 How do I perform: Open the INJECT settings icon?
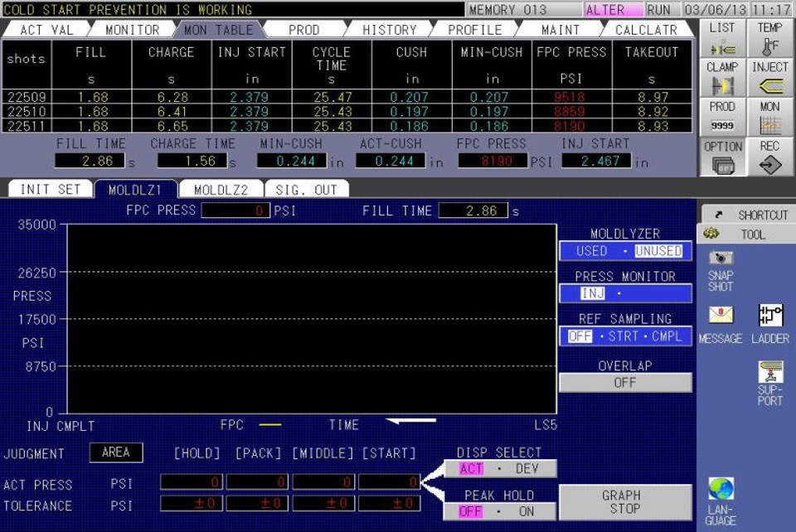pyautogui.click(x=769, y=78)
